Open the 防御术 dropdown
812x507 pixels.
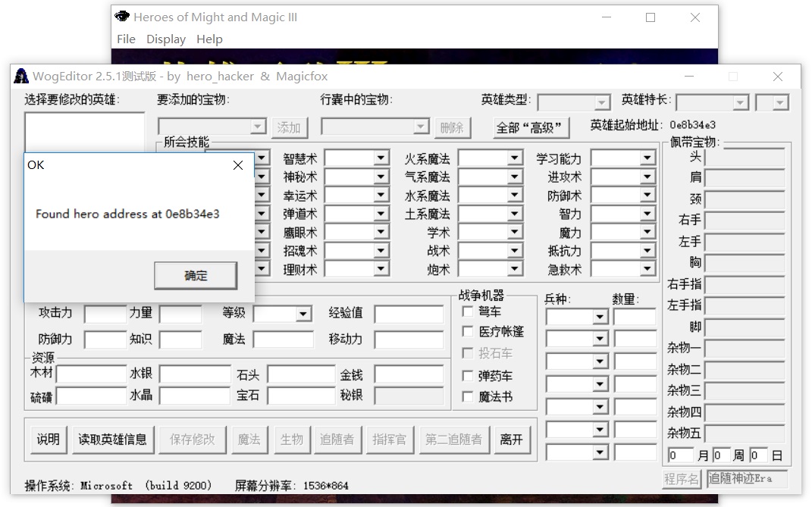tap(647, 196)
